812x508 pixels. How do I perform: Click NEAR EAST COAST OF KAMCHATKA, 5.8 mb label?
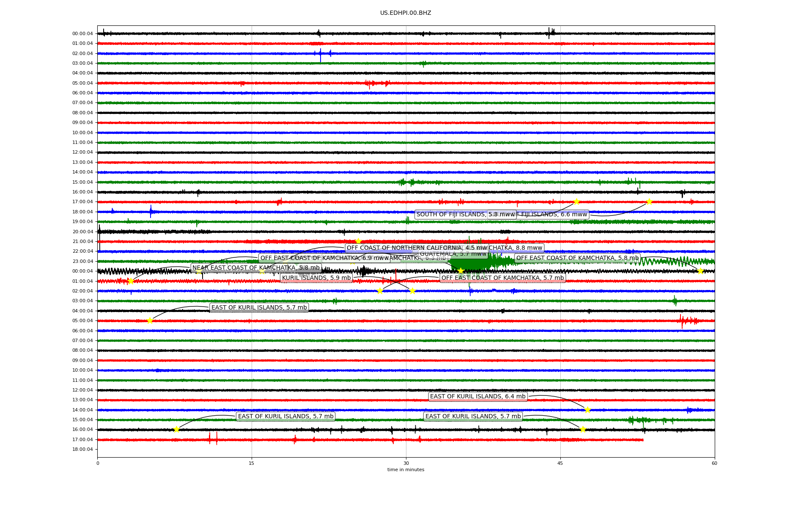[x=256, y=268]
